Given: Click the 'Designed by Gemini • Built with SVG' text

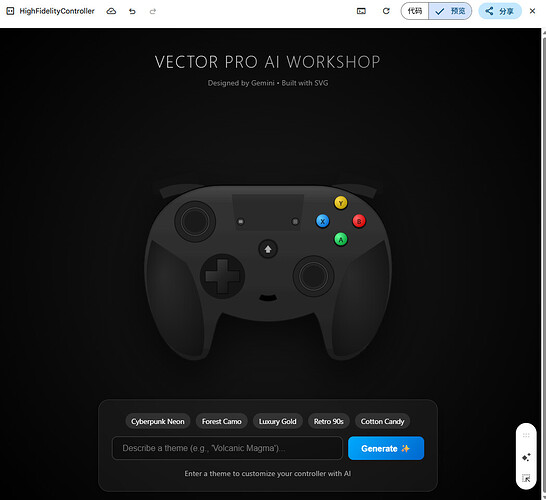Looking at the screenshot, I should click(x=268, y=83).
